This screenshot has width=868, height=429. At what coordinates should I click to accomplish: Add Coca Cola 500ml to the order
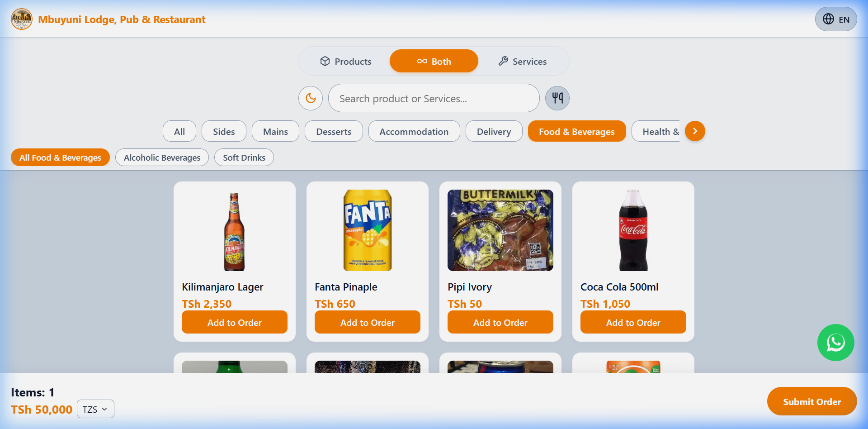click(x=633, y=322)
